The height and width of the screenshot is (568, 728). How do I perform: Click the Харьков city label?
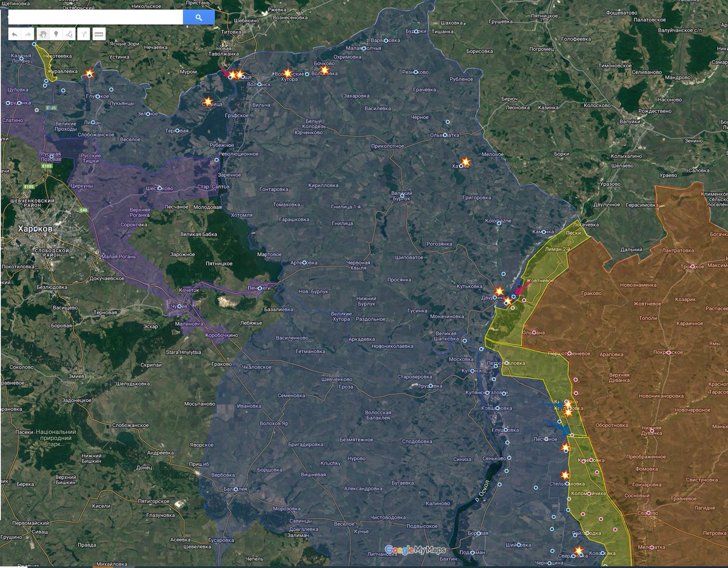click(x=35, y=229)
